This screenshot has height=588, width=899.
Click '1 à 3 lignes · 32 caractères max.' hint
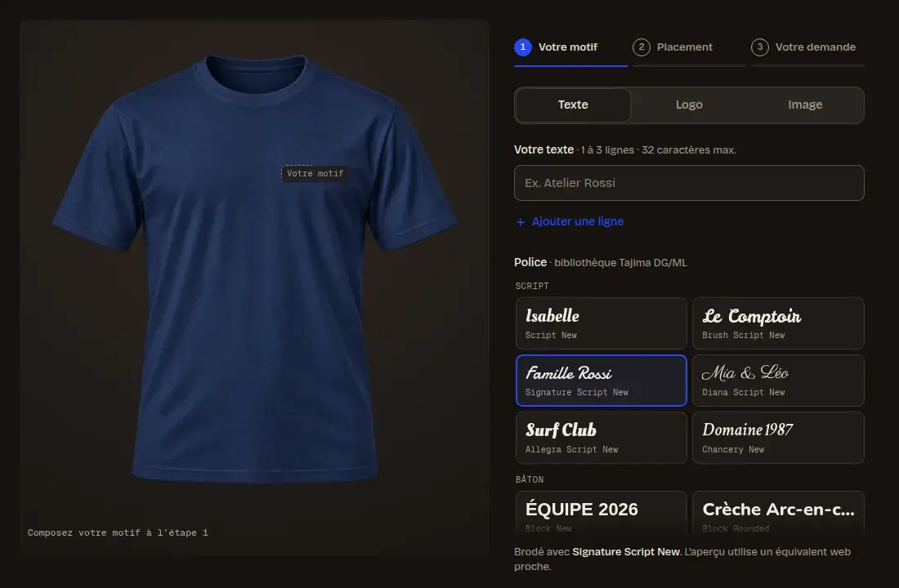[658, 150]
